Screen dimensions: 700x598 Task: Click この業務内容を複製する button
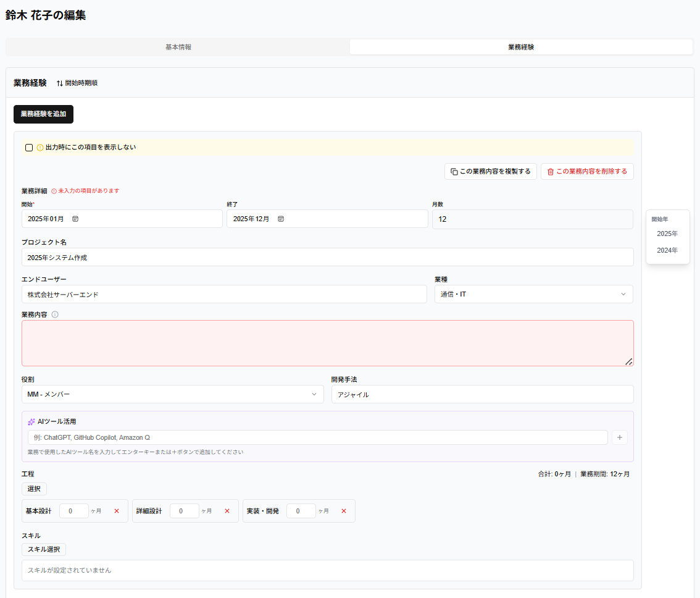491,172
